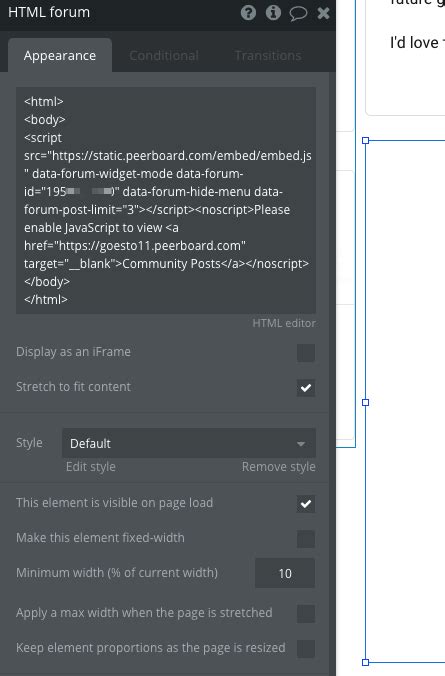Click the bottom-left resize handle of selected element
The width and height of the screenshot is (445, 676).
366,662
